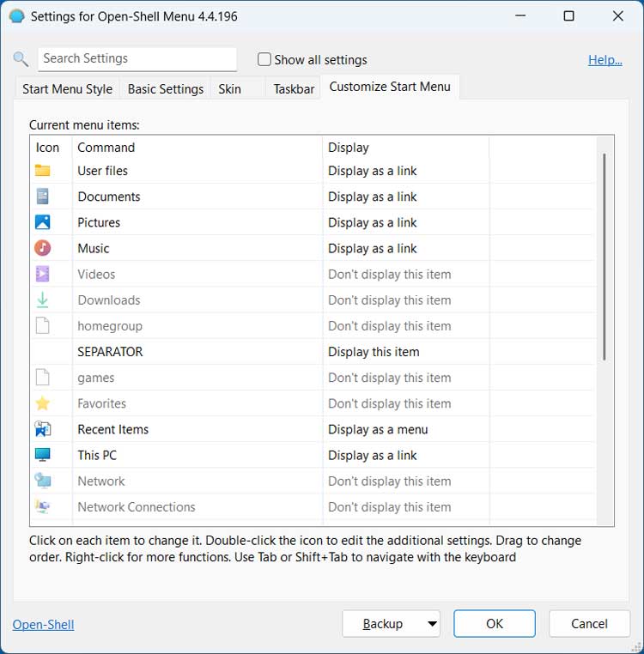644x654 pixels.
Task: Change This PC display setting
Action: pyautogui.click(x=373, y=455)
